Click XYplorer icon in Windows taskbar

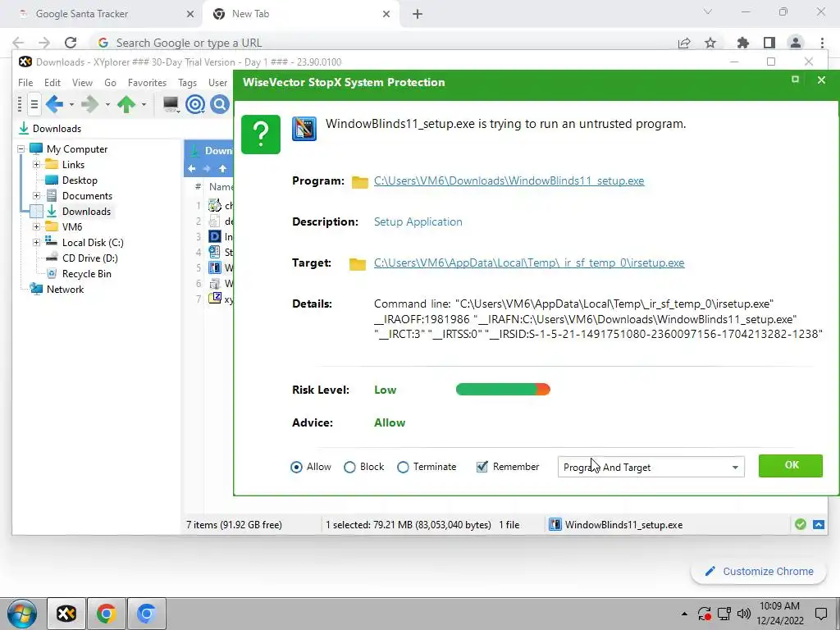(x=66, y=614)
